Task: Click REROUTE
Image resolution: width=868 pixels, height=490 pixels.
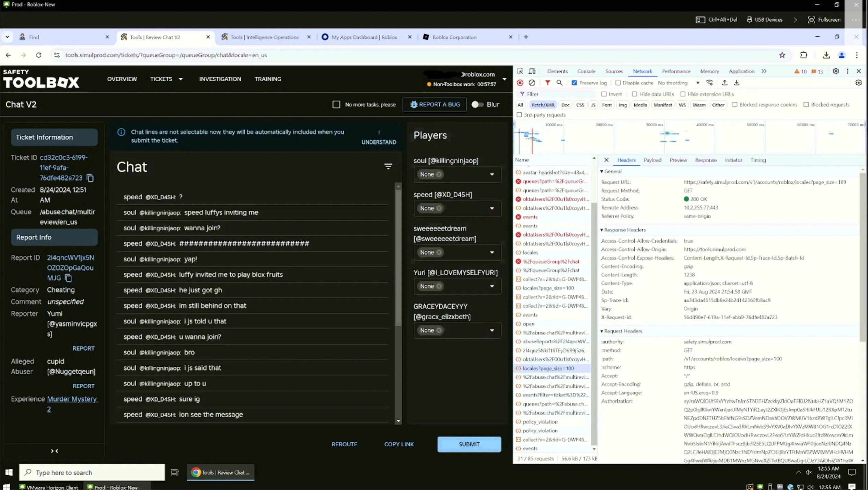Action: pyautogui.click(x=344, y=444)
